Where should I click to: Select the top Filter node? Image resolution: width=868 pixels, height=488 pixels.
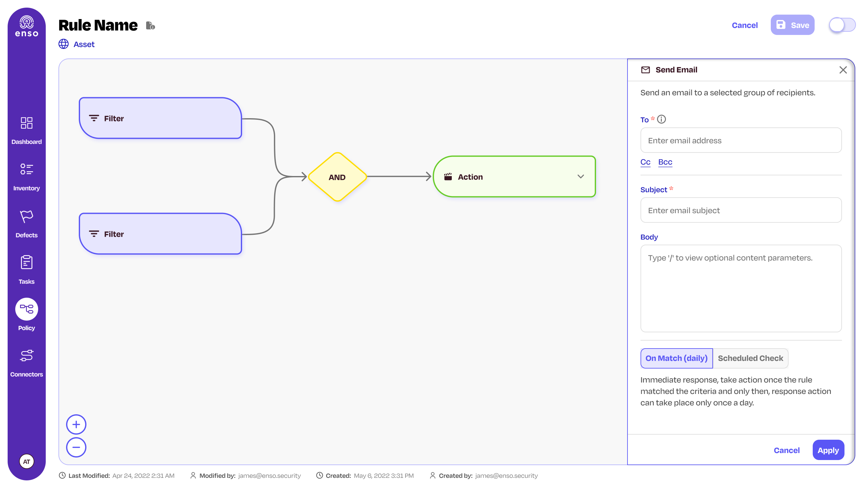pyautogui.click(x=160, y=118)
